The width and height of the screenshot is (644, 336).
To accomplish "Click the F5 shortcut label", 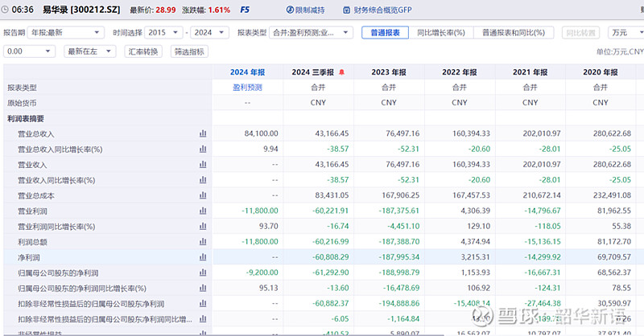I will pos(245,10).
